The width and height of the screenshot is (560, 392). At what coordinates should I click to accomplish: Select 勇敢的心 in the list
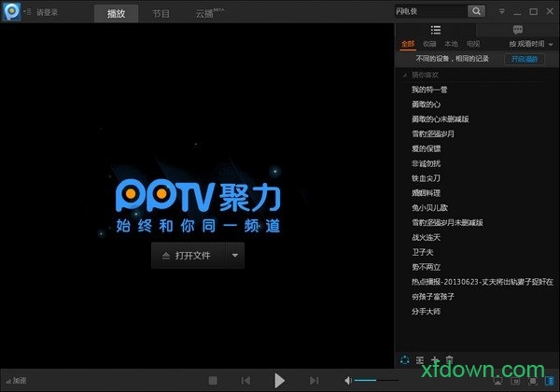coord(427,105)
